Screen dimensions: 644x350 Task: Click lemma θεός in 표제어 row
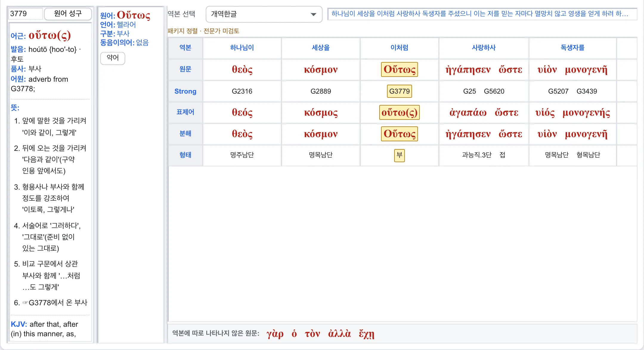coord(242,112)
